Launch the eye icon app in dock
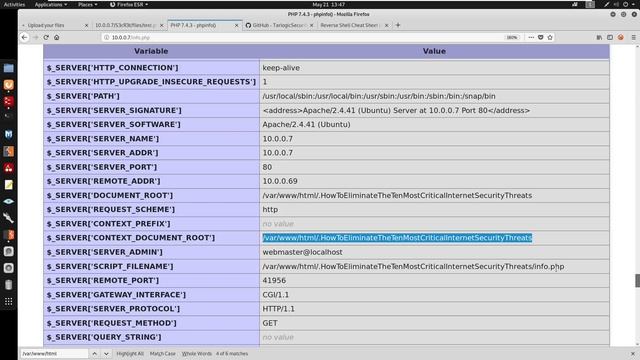The width and height of the screenshot is (640, 360). 9,201
